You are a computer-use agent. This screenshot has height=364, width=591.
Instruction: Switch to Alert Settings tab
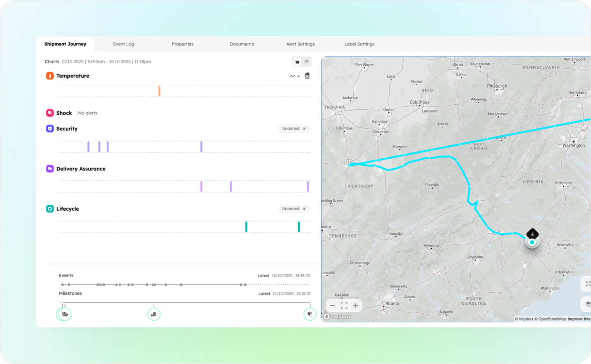[300, 44]
